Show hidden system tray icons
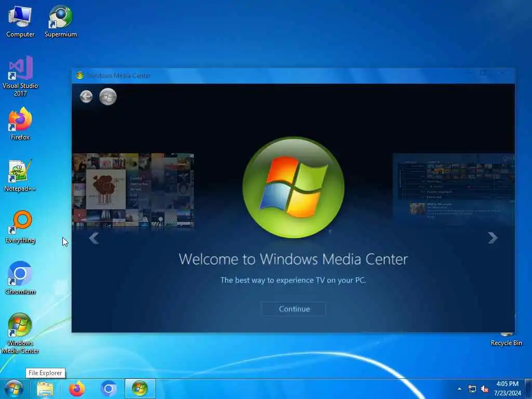The width and height of the screenshot is (532, 399). coord(459,389)
